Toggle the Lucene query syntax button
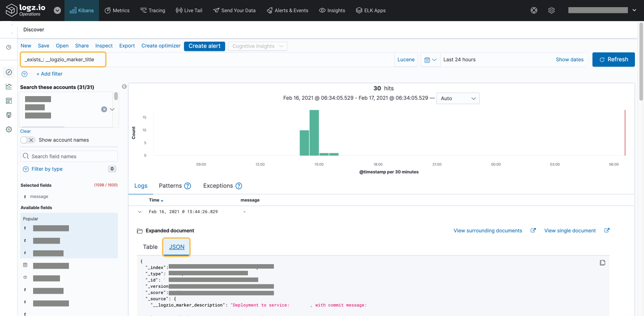The height and width of the screenshot is (316, 644). (x=405, y=59)
